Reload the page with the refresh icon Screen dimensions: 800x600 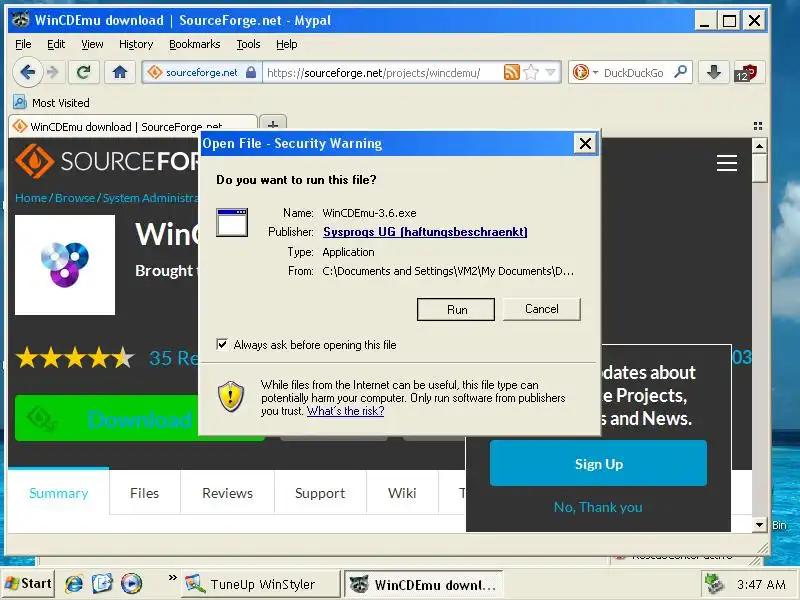point(83,72)
